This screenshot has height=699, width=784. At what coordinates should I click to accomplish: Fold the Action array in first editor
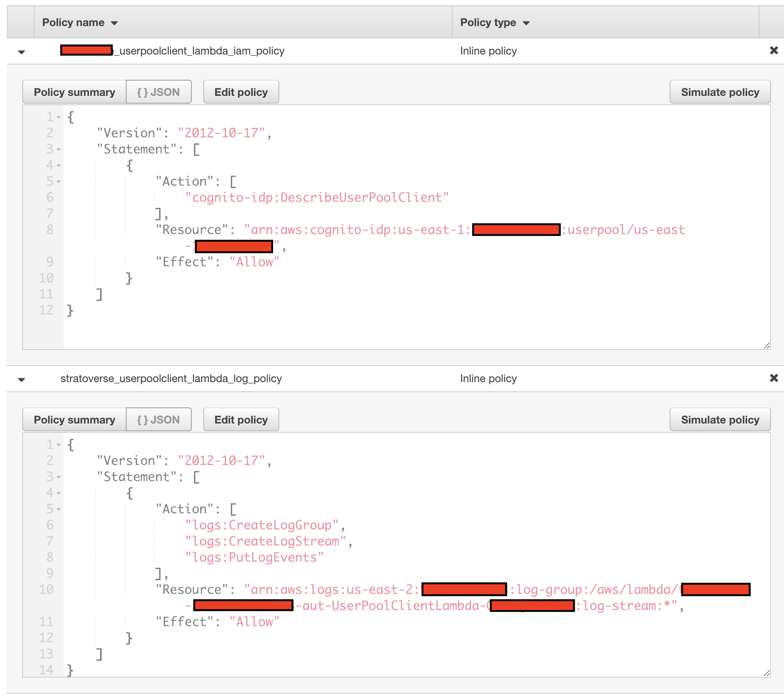[x=59, y=182]
